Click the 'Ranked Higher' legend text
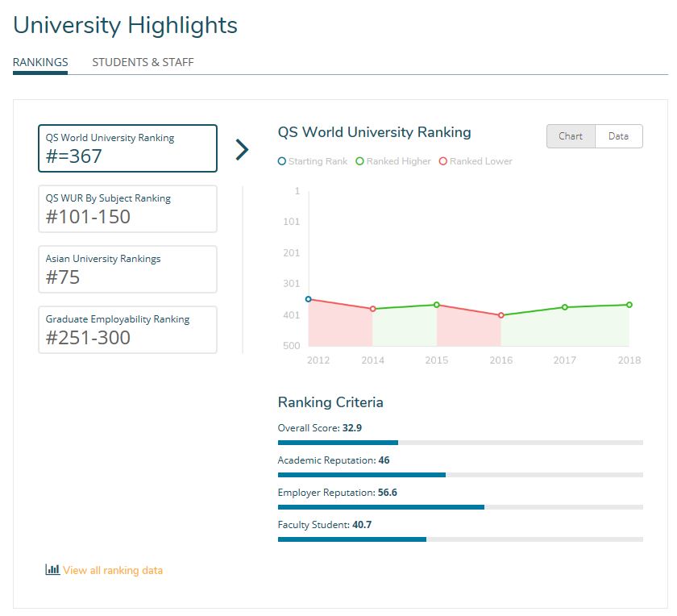 [398, 161]
